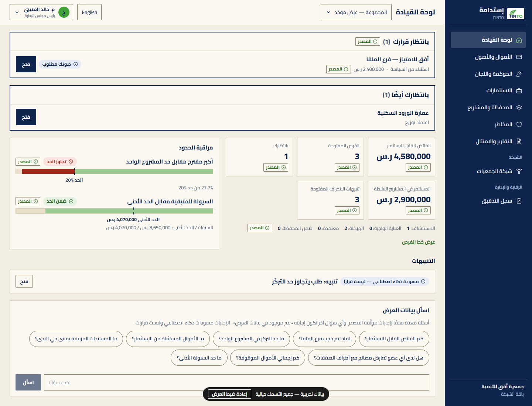Show source for the بانتظارك count card
Image resolution: width=532 pixels, height=406 pixels.
[x=276, y=167]
